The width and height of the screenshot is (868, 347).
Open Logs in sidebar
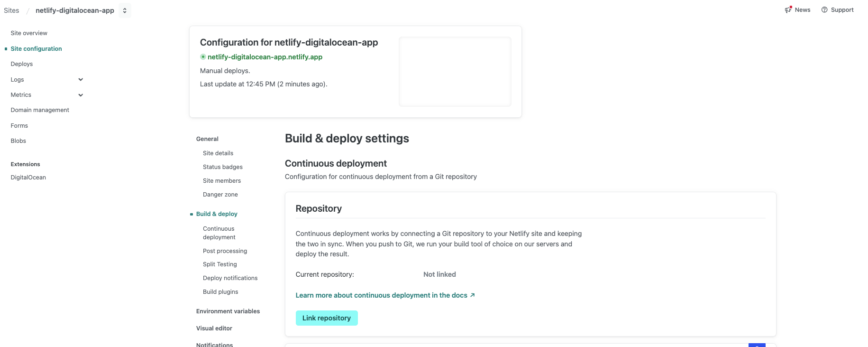(17, 80)
